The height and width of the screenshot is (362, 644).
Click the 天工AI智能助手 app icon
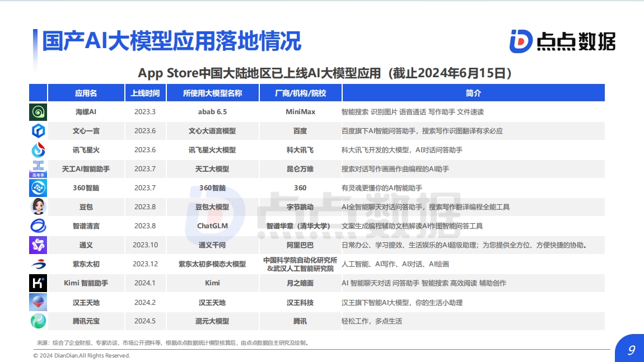pyautogui.click(x=38, y=168)
